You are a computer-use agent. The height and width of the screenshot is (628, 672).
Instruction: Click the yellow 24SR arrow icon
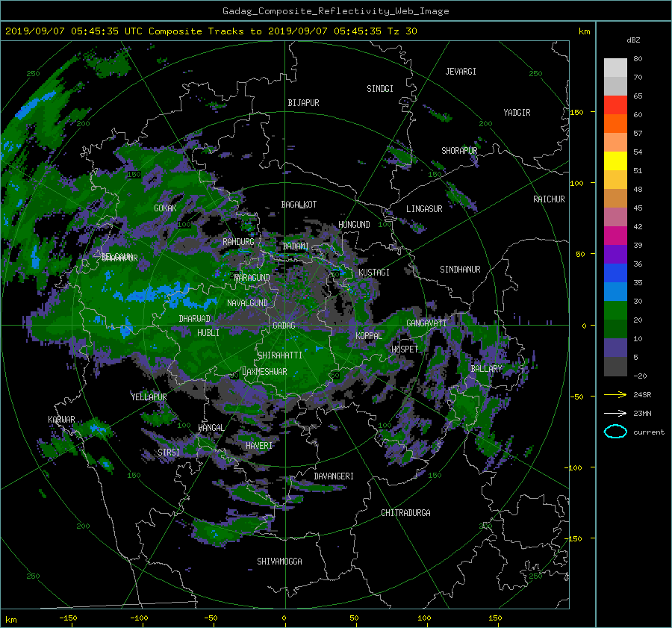click(x=615, y=394)
